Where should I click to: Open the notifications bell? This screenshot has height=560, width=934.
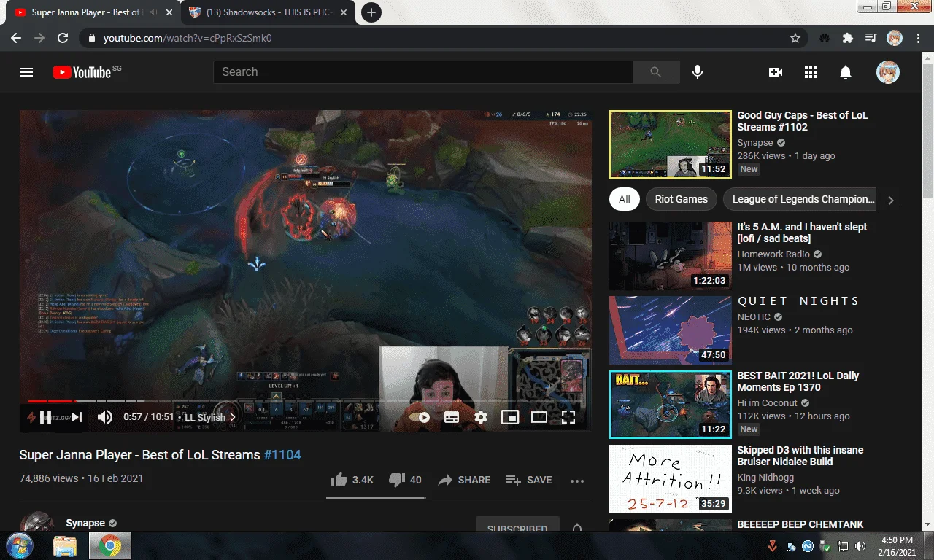846,72
